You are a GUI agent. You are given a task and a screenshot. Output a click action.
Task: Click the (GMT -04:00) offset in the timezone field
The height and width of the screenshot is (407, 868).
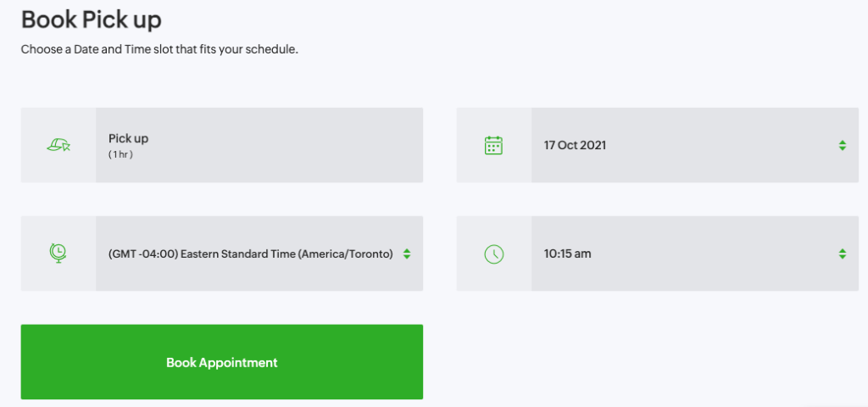click(142, 254)
